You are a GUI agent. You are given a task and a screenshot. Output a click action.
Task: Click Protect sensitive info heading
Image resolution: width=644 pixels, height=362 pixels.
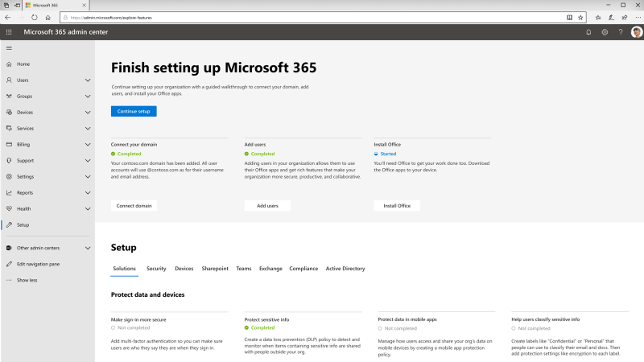pyautogui.click(x=266, y=319)
